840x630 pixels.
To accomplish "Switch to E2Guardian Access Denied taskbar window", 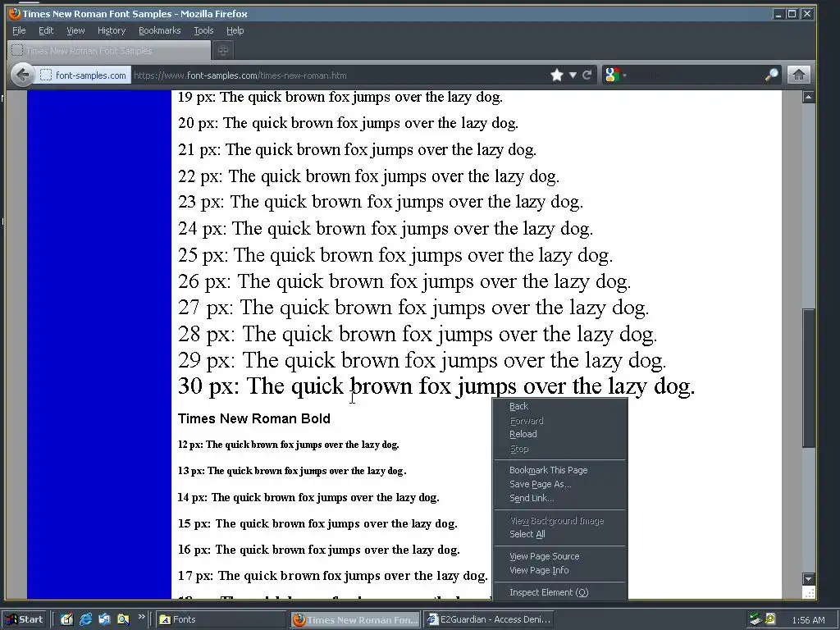I will tap(489, 619).
